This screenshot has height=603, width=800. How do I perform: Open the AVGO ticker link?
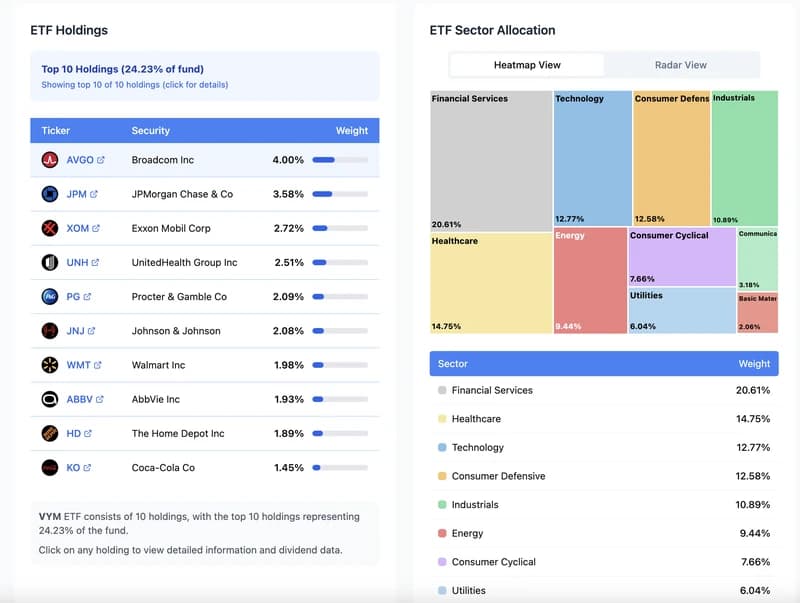tap(80, 160)
